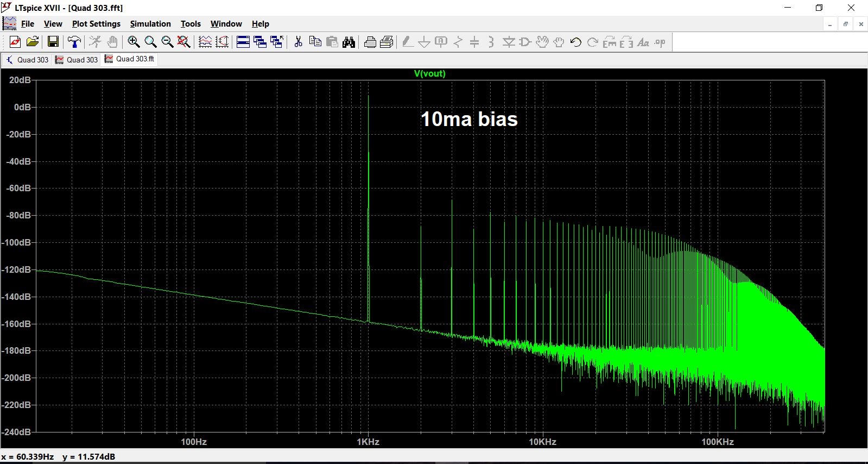Screen dimensions: 868x464
Task: Select the SPICE directive .op tool
Action: pos(660,42)
